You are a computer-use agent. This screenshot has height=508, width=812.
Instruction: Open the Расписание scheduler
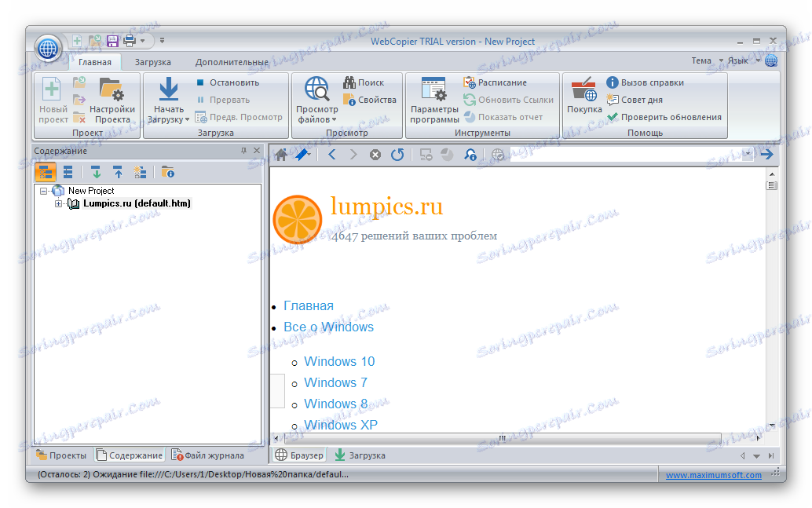(495, 82)
